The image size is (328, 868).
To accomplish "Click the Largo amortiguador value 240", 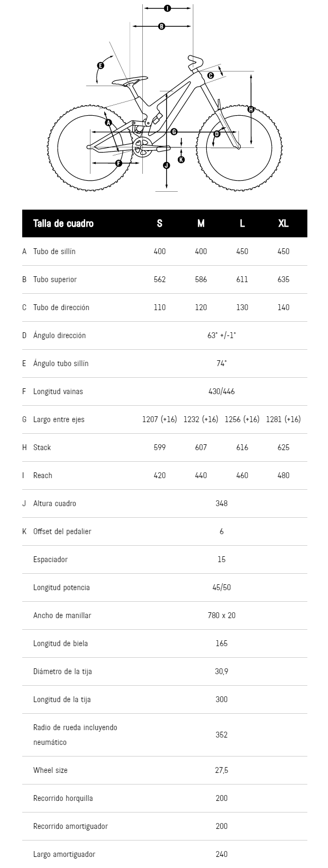I will coord(222,854).
